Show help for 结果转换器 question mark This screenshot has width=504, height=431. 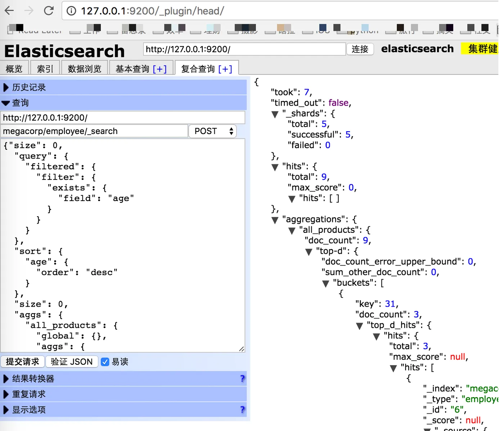[x=242, y=378]
